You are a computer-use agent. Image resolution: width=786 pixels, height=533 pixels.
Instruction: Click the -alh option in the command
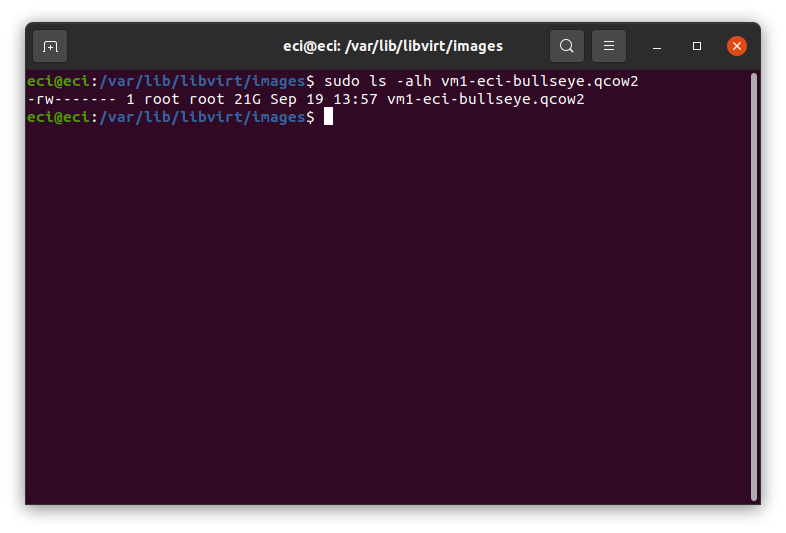pos(414,81)
